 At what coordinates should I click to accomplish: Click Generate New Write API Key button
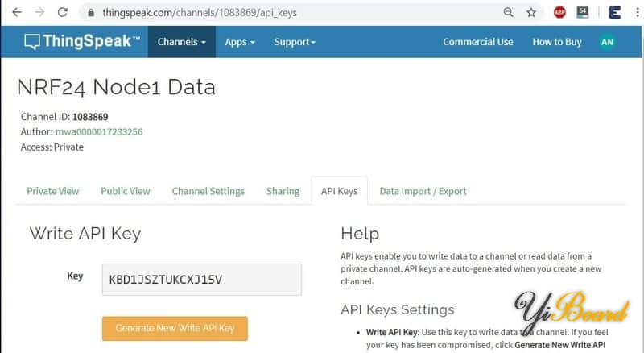point(175,328)
